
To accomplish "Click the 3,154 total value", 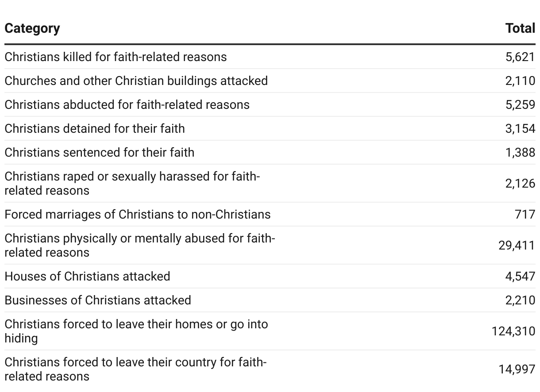I will tap(520, 129).
